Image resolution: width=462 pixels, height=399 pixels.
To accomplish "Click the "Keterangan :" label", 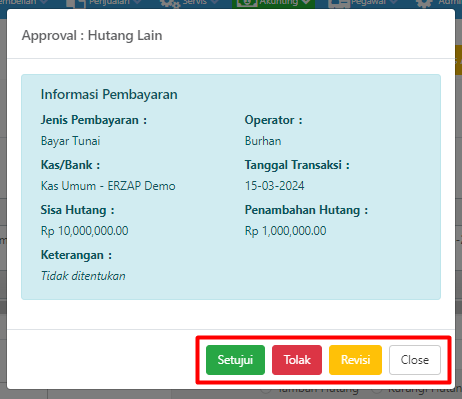I will pyautogui.click(x=76, y=255).
